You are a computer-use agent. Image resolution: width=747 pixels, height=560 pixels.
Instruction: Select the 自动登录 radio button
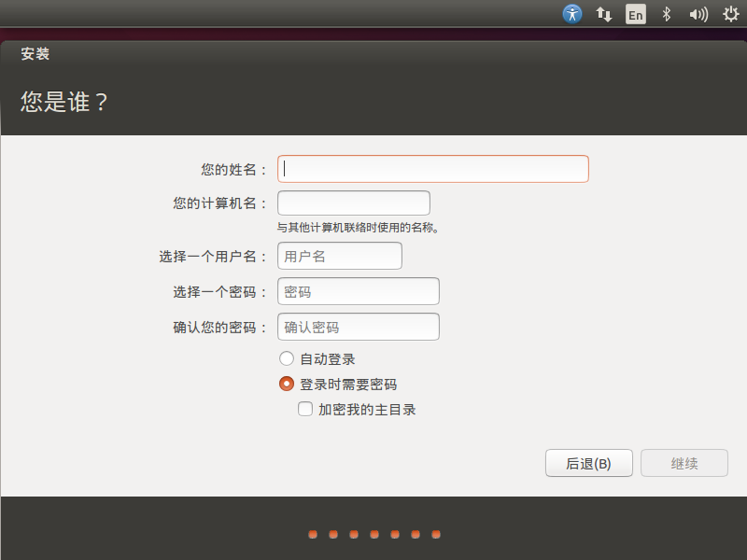click(287, 358)
